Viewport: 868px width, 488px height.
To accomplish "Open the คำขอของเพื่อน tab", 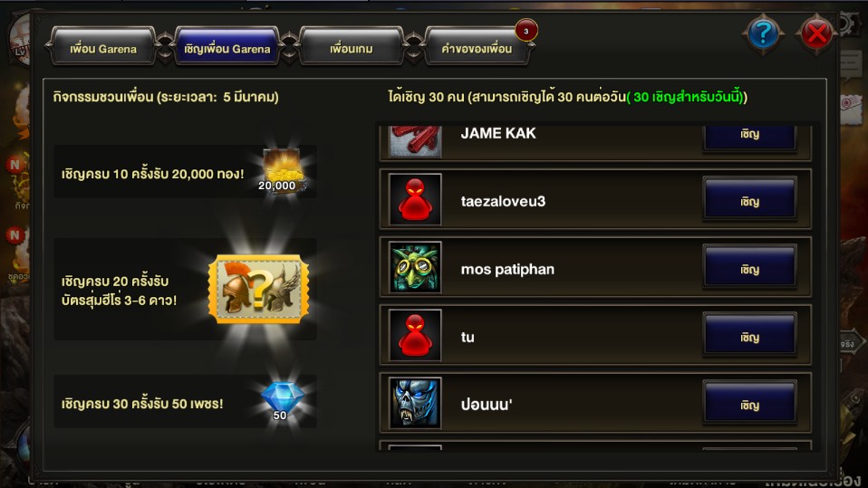I will [x=476, y=48].
